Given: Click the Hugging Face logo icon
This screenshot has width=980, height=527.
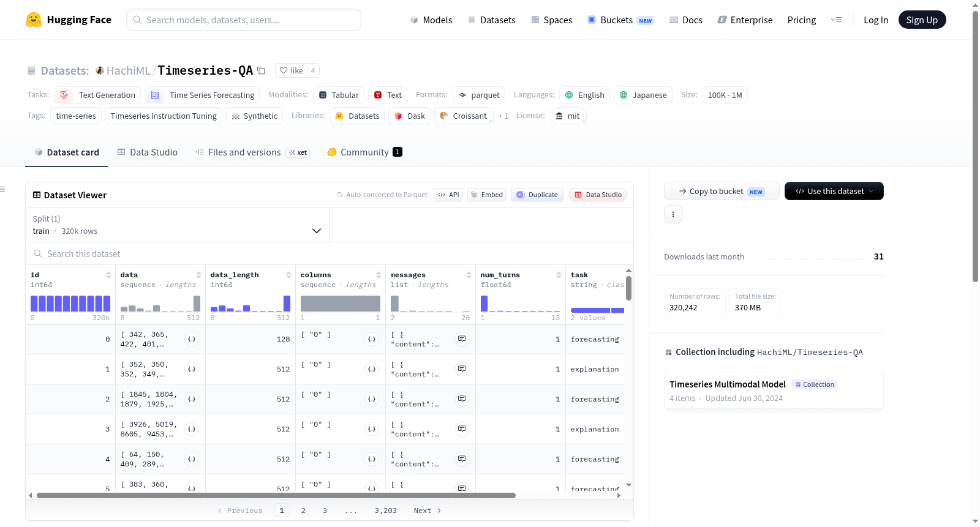Looking at the screenshot, I should [x=34, y=20].
